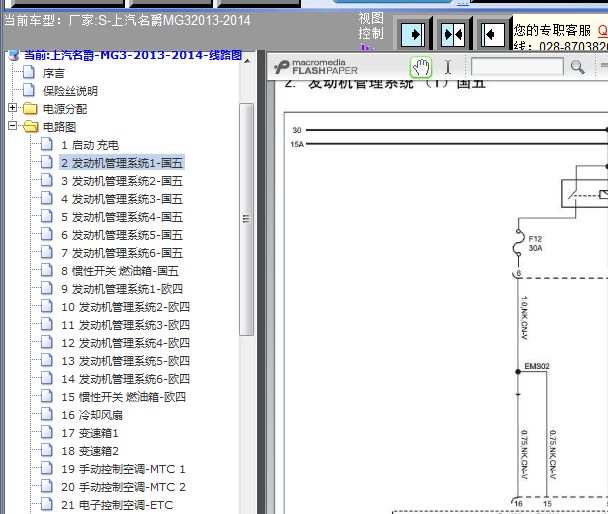Open 4 发动机管理系统3-国五 diagram

point(122,199)
